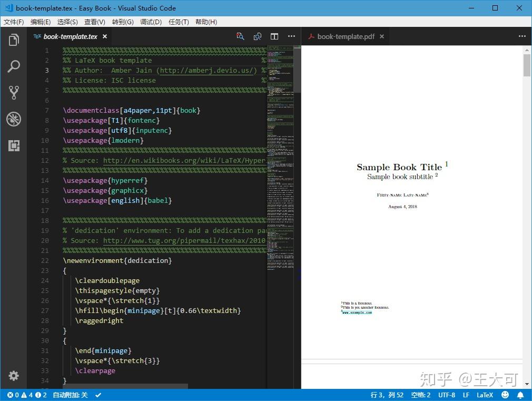Click the View LaTeX PDF toolbar icon

click(x=240, y=36)
